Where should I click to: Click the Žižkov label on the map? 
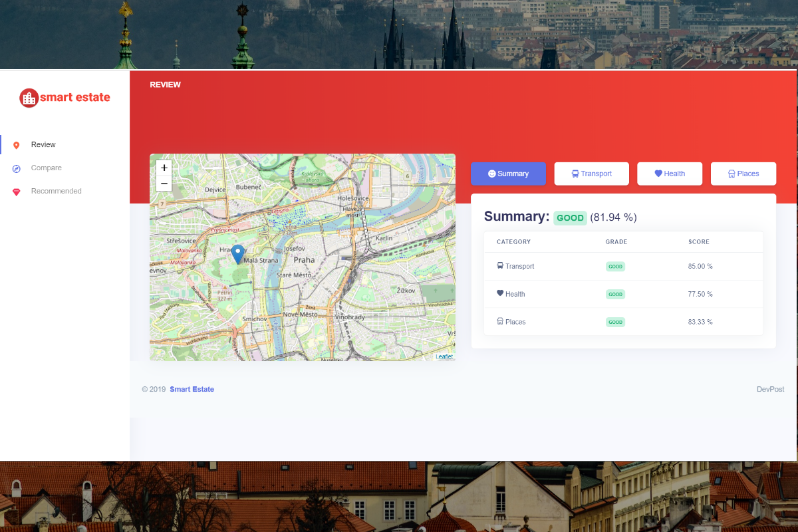point(406,291)
